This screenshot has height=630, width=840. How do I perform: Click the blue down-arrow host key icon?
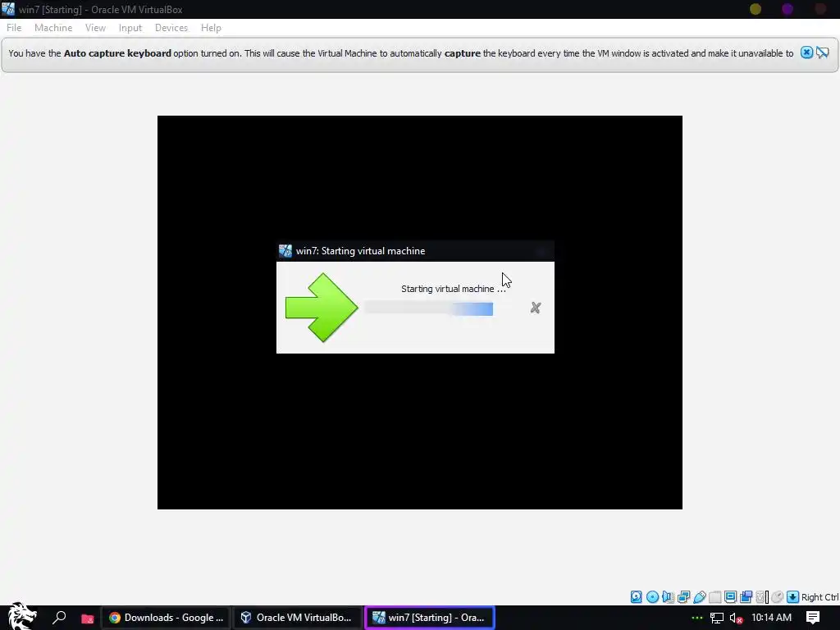(x=793, y=597)
